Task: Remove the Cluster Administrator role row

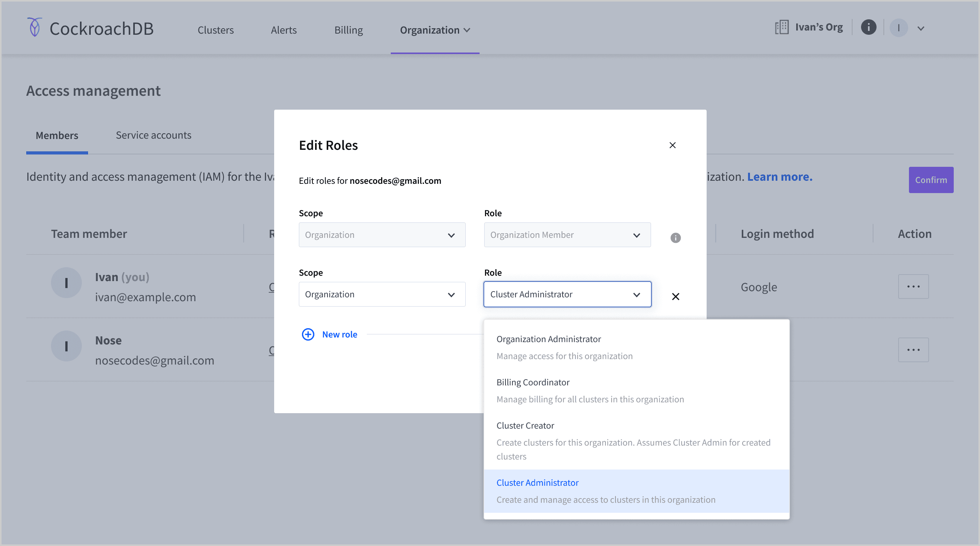Action: coord(676,297)
